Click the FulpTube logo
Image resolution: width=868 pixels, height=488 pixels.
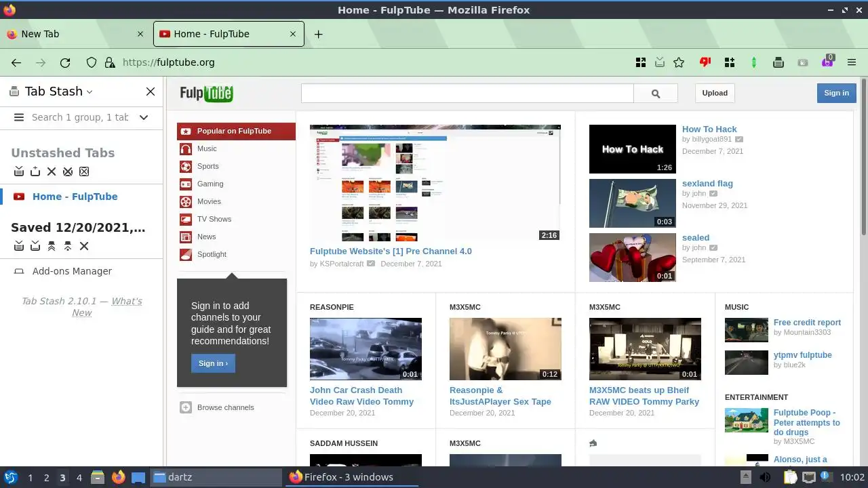click(206, 94)
